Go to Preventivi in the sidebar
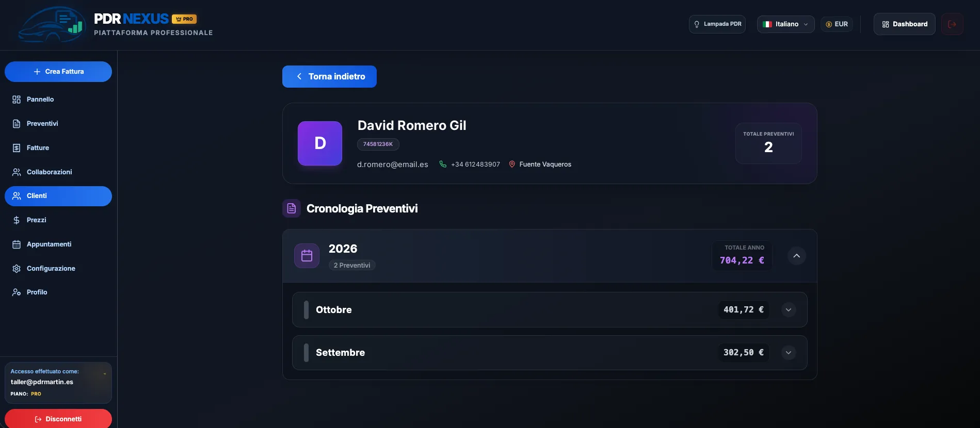This screenshot has width=980, height=428. coord(58,124)
